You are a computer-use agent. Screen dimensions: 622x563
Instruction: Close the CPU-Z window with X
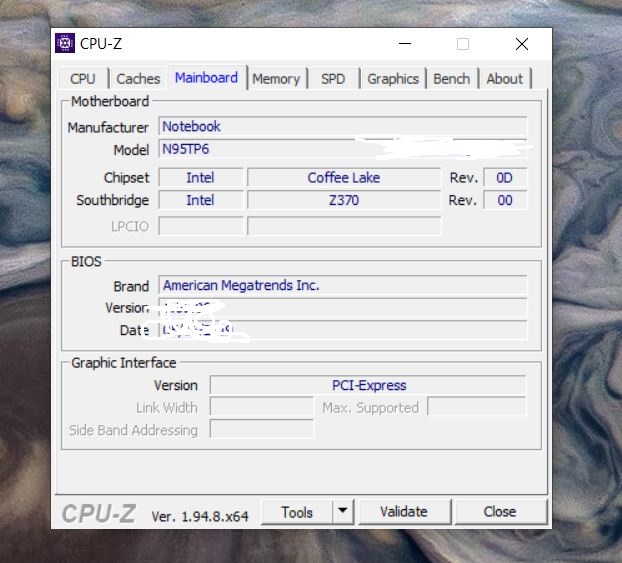522,44
